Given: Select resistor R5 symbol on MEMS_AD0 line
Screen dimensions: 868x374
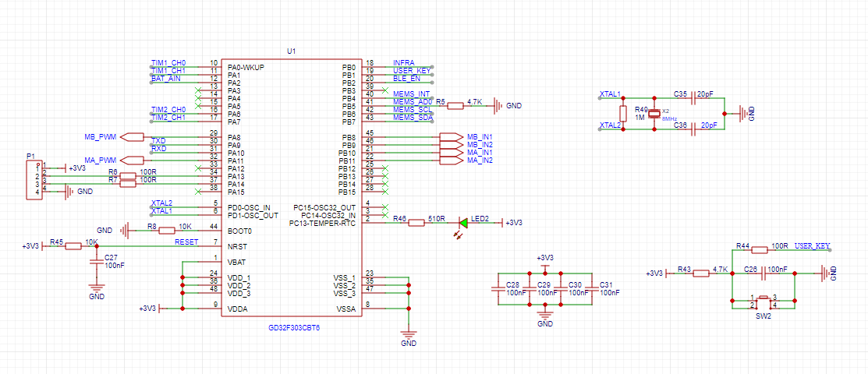Looking at the screenshot, I should point(455,106).
